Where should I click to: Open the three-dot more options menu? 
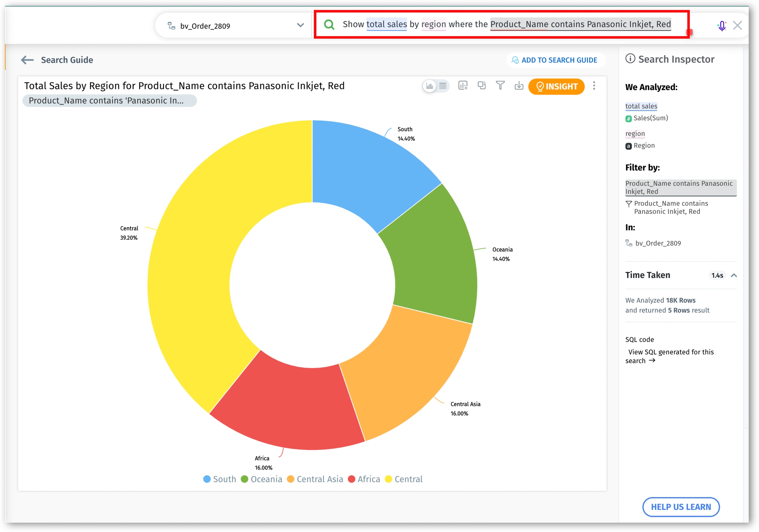pyautogui.click(x=594, y=86)
